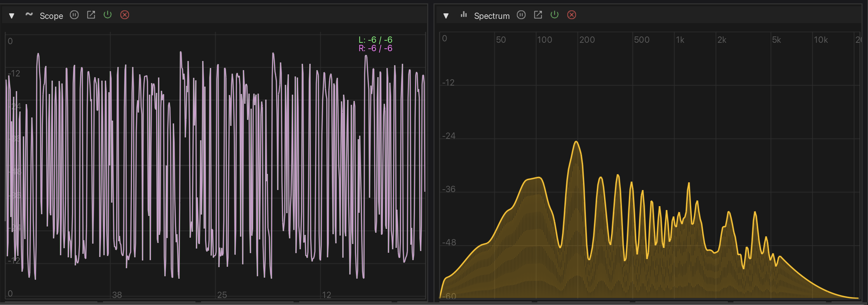Remove the Scope panel
This screenshot has width=868, height=305.
125,15
